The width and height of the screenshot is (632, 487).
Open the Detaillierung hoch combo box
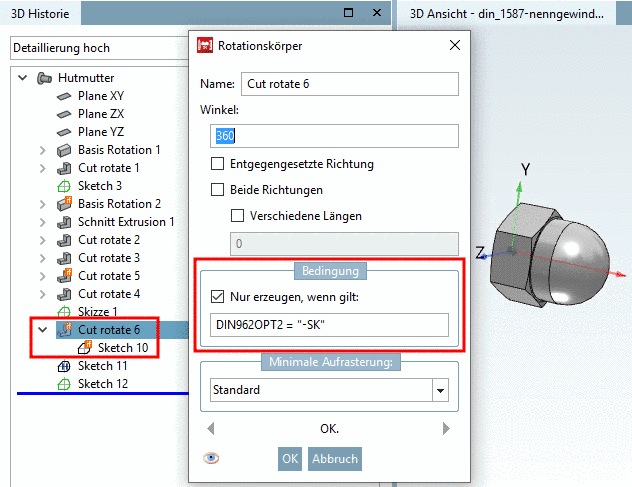[x=100, y=48]
